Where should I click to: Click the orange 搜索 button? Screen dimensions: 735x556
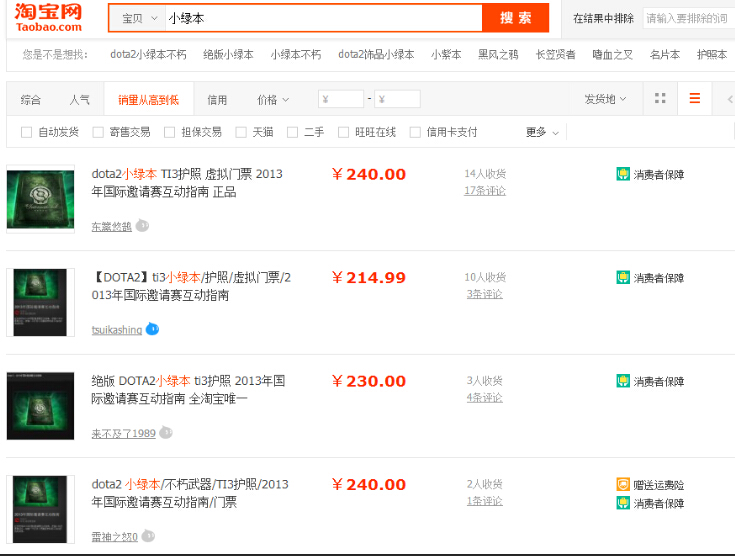coord(515,18)
